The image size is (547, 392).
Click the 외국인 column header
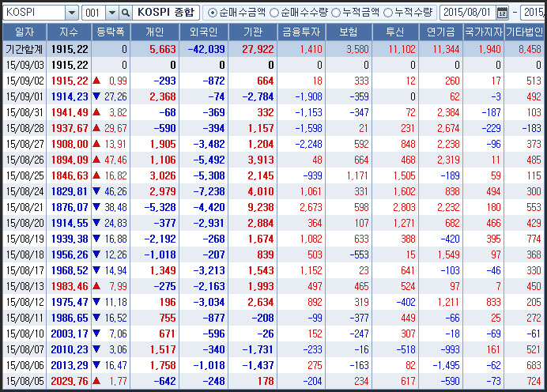pyautogui.click(x=204, y=32)
